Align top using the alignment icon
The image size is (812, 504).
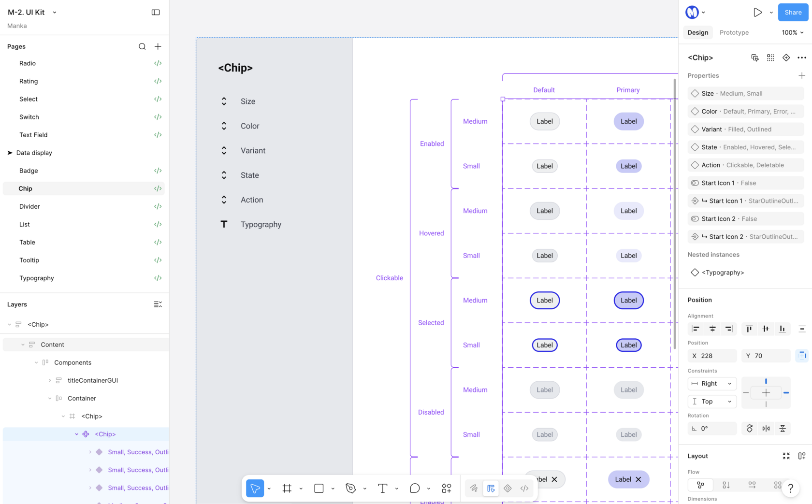[x=749, y=329]
